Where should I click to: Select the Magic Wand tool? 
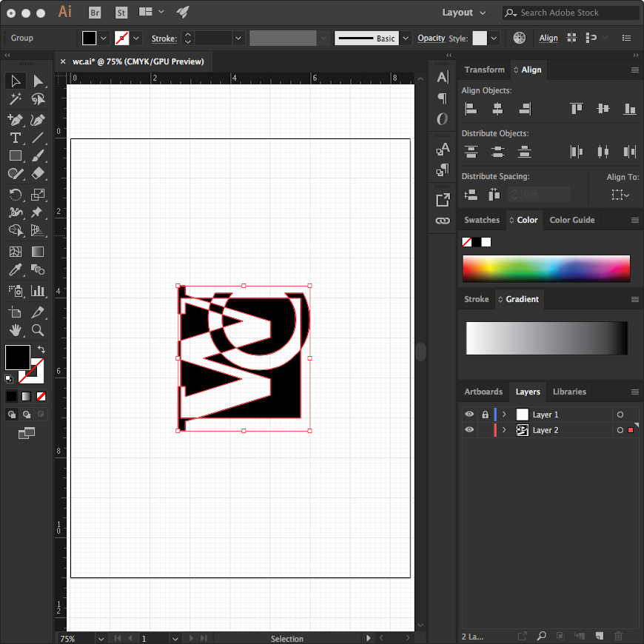coord(15,99)
